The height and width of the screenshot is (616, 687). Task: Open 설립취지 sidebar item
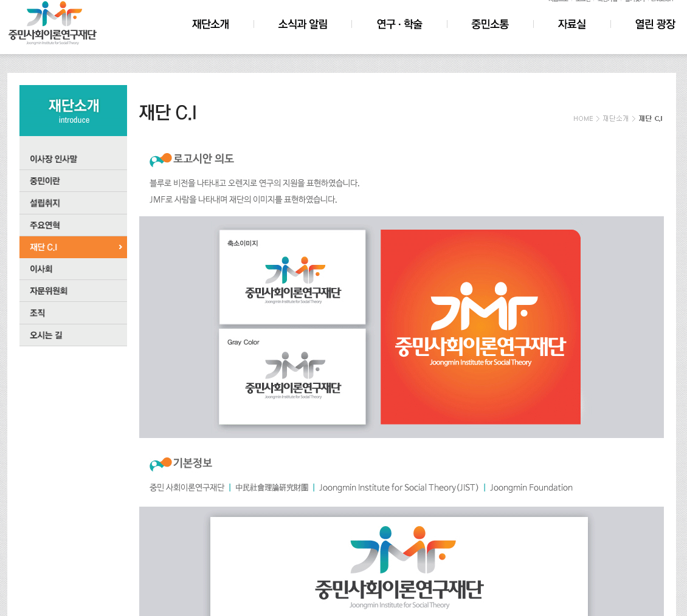click(73, 203)
